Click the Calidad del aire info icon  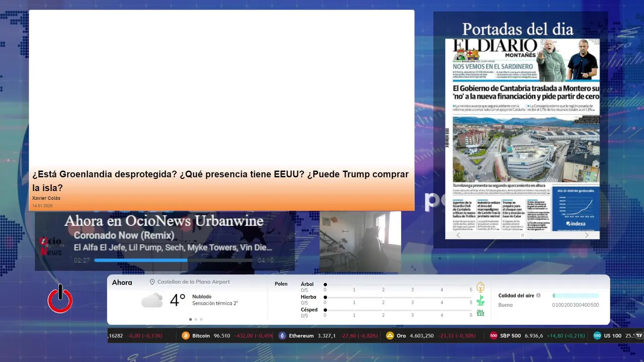tap(538, 296)
